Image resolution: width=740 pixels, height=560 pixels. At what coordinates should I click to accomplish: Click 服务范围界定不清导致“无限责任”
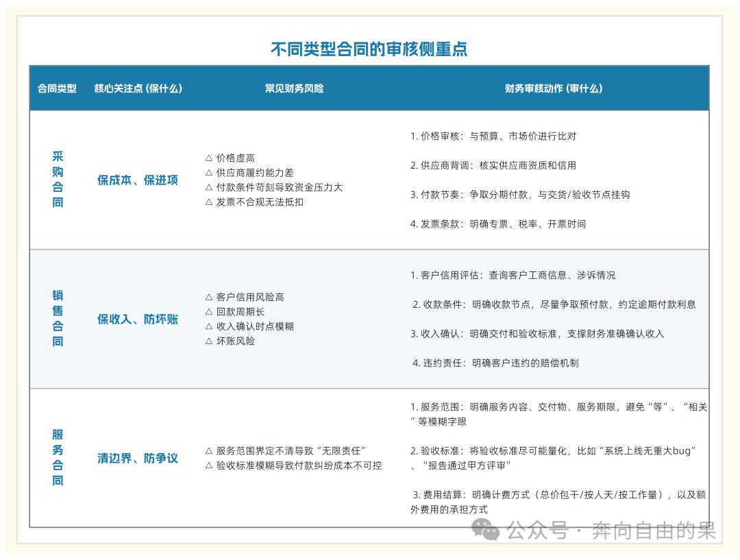[x=286, y=451]
